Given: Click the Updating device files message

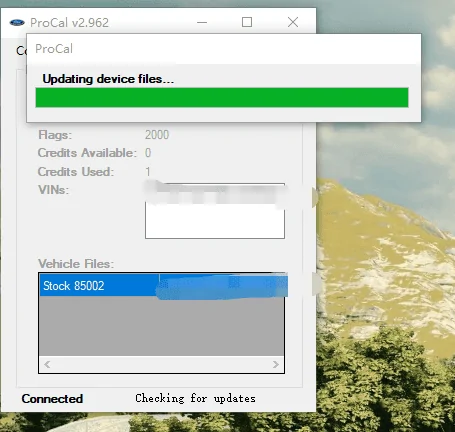Looking at the screenshot, I should (108, 79).
